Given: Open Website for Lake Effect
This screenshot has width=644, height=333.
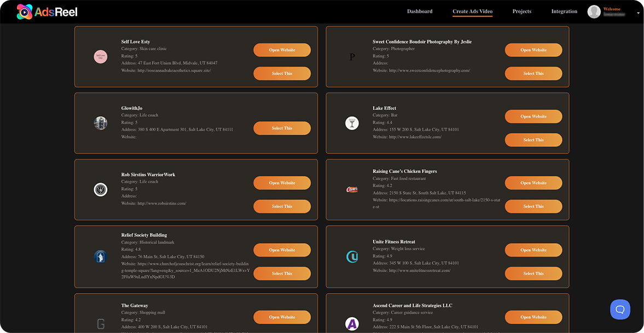Looking at the screenshot, I should pyautogui.click(x=533, y=116).
